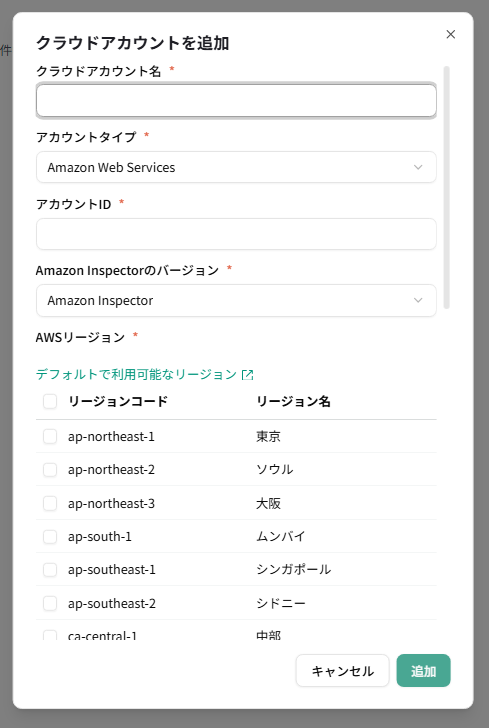Check the ap-southeast-1 region checkbox
This screenshot has width=489, height=728.
tap(50, 570)
